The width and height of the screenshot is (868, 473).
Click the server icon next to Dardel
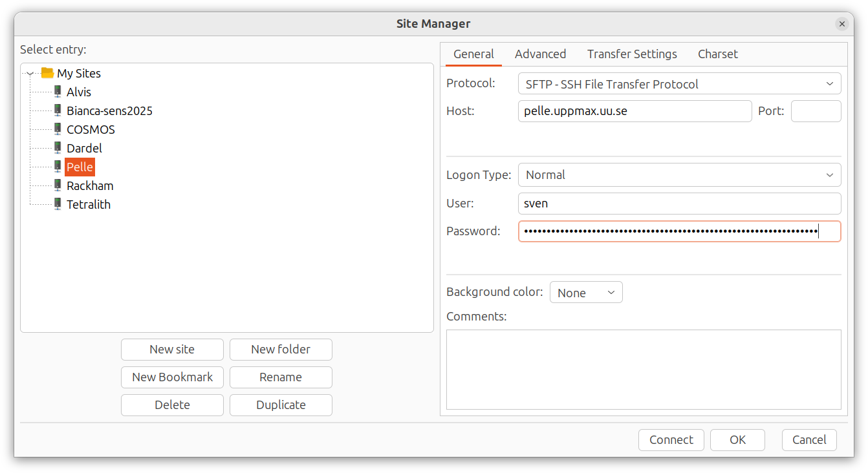58,148
